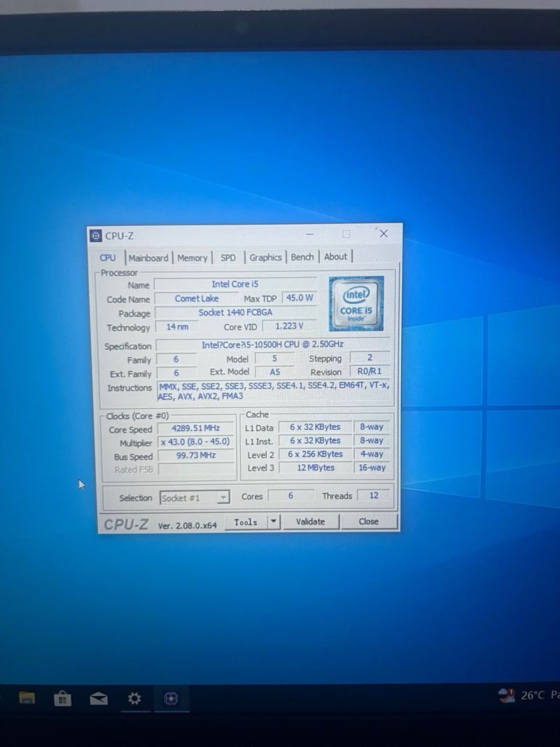
Task: Click the Multiplier value x 43.0
Action: tap(196, 442)
